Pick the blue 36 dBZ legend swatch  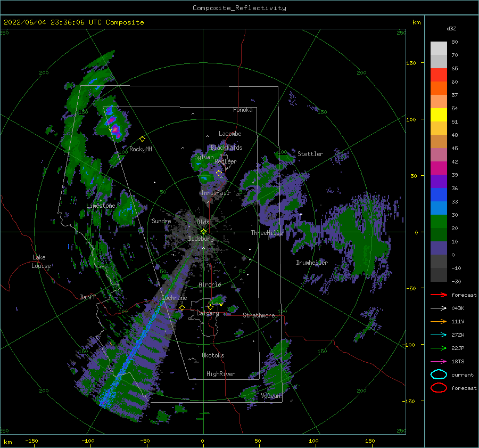click(439, 195)
